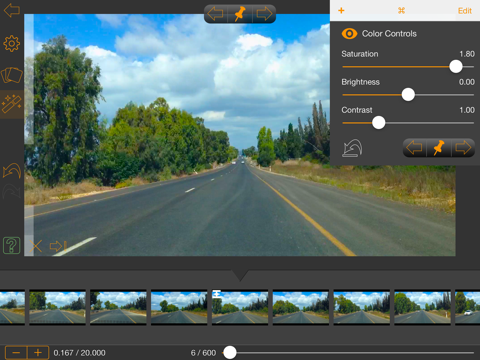
Task: Click the undo arrow in sidebar
Action: point(12,171)
